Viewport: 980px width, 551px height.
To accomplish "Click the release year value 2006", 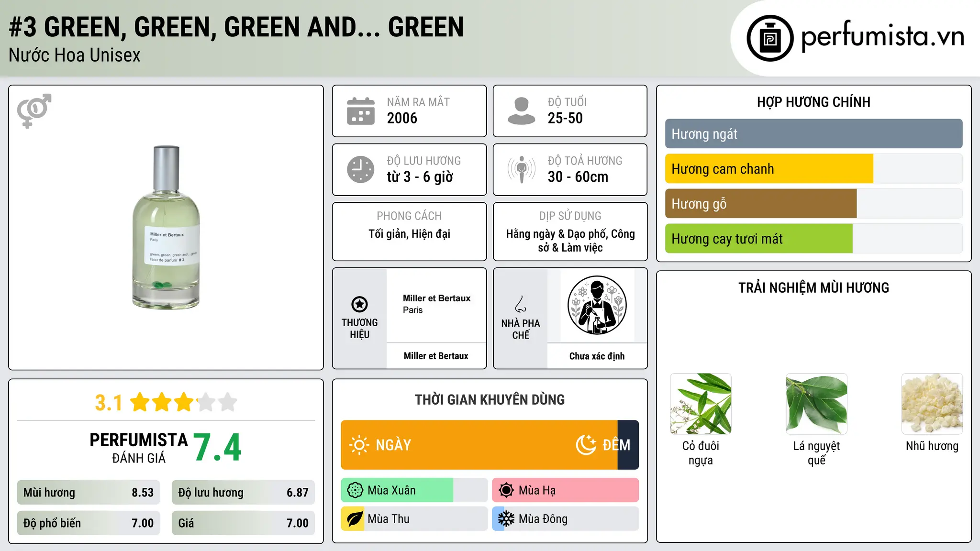I will (x=402, y=118).
